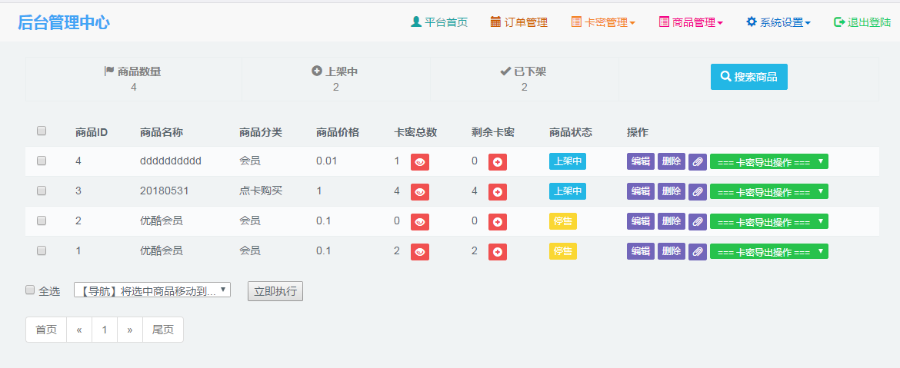Open eye icon for product ID 2
The height and width of the screenshot is (368, 900).
coord(420,222)
